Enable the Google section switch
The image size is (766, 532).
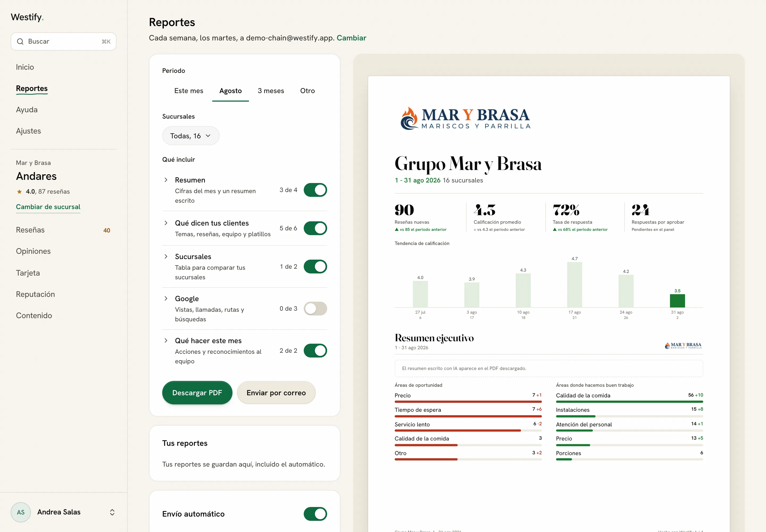point(315,309)
